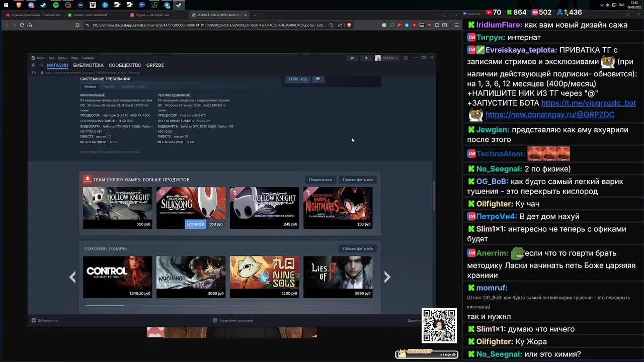Open the Silksong soundtrack card
Image resolution: width=644 pixels, height=362 pixels.
[191, 208]
